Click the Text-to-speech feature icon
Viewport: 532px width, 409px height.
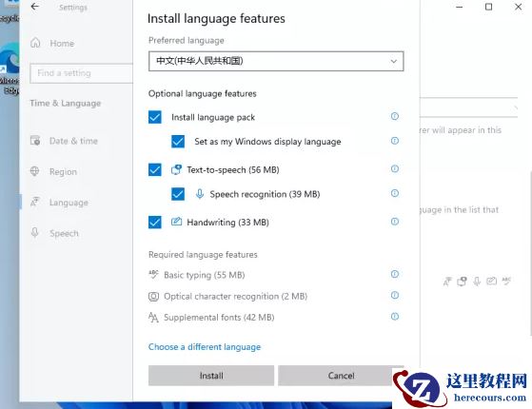tap(176, 169)
